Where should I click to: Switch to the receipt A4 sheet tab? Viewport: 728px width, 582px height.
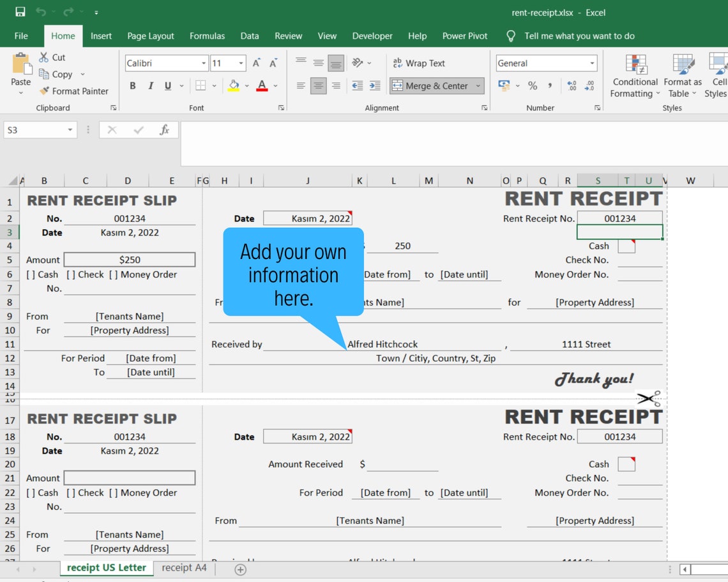(184, 567)
